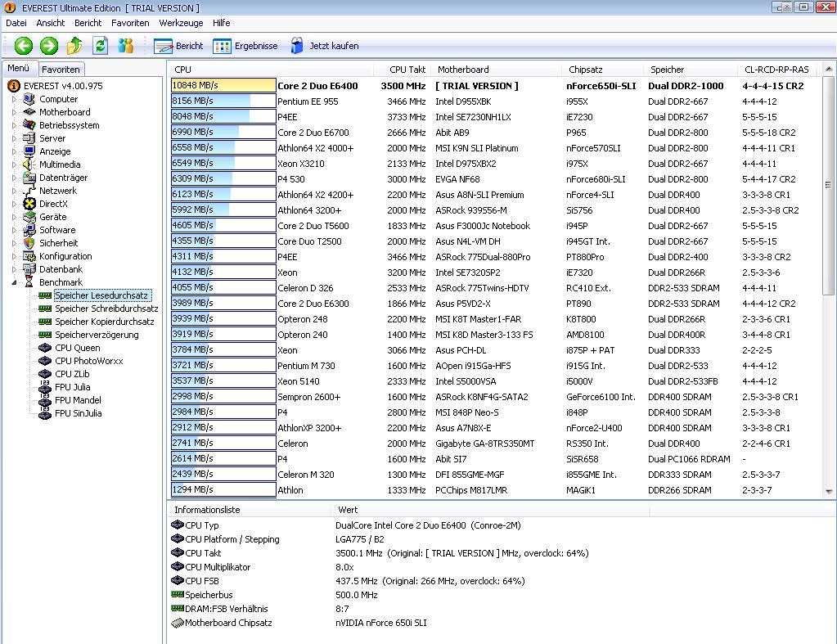Select the Datenbank tree icon
Viewport: 837px width, 644px height.
tap(29, 269)
